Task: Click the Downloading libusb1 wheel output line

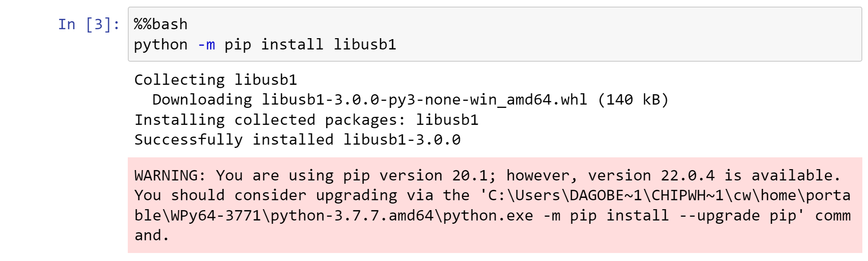Action: click(410, 99)
